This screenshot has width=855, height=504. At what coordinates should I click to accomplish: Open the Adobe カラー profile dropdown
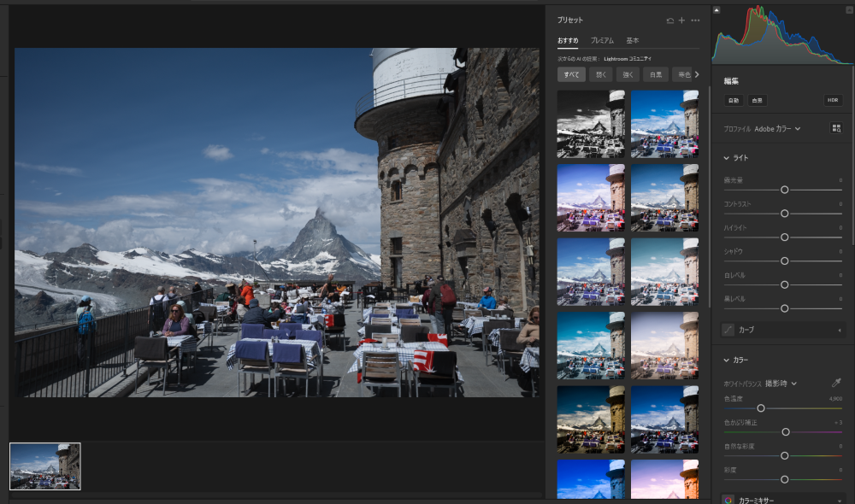[x=777, y=129]
